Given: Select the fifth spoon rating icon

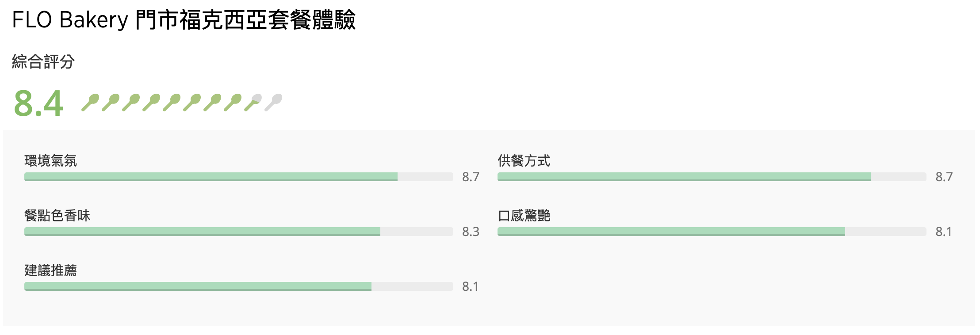Looking at the screenshot, I should coord(172,103).
